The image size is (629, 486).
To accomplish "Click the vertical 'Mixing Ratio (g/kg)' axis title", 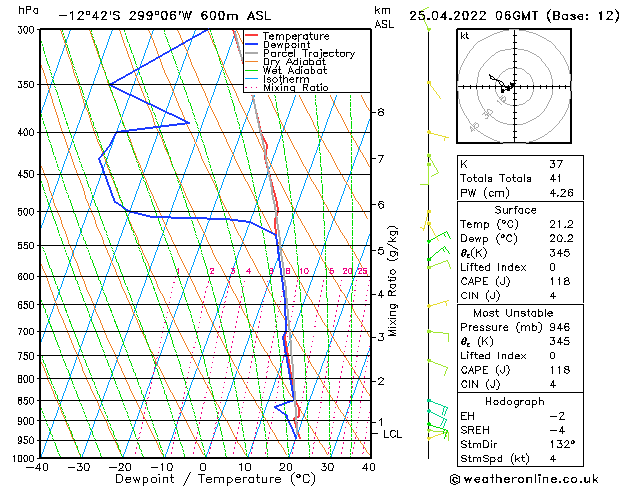I will tap(392, 281).
